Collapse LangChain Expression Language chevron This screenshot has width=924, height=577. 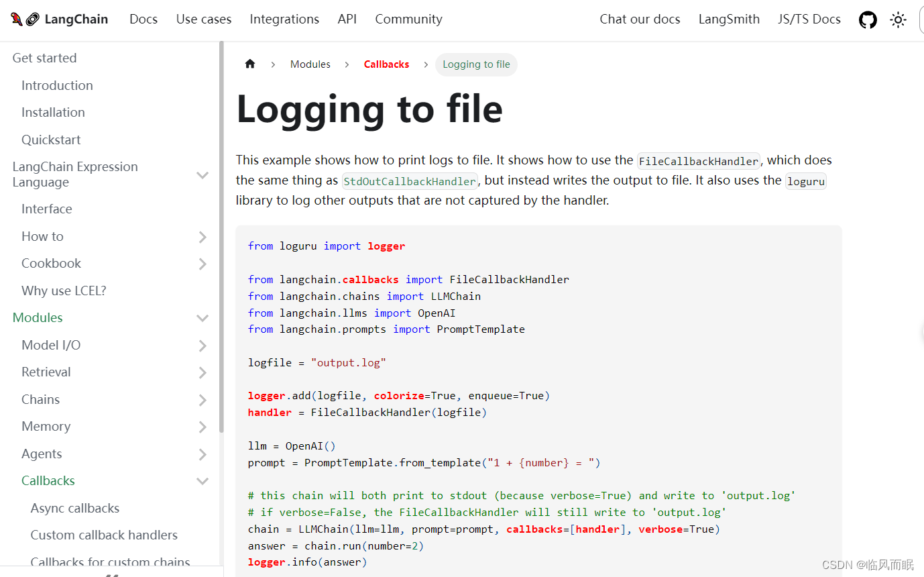click(x=203, y=175)
